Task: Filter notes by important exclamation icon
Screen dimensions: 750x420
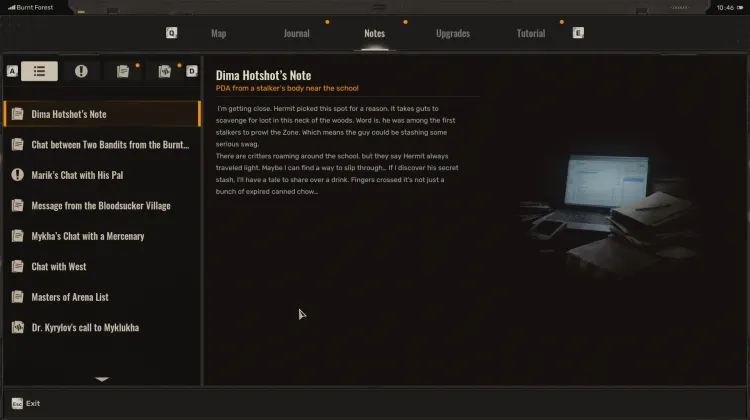Action: tap(81, 71)
